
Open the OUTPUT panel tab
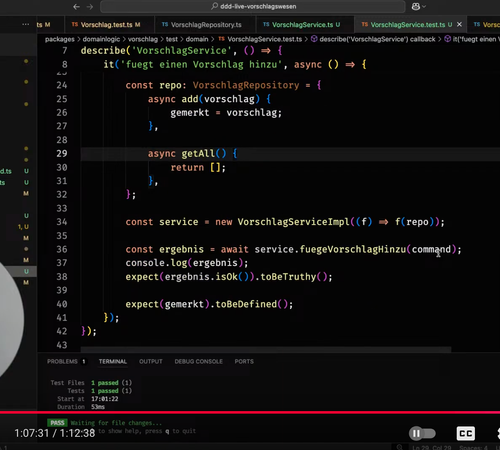pyautogui.click(x=151, y=362)
